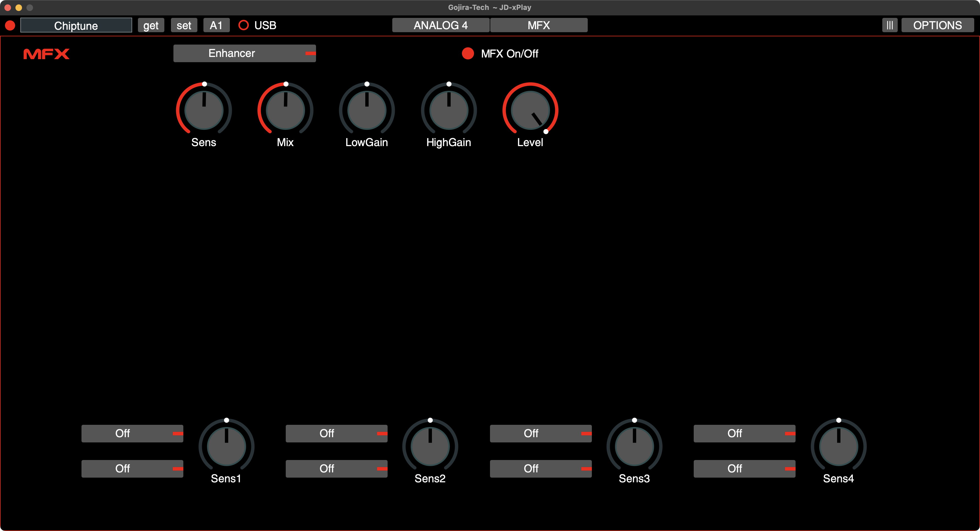Screen dimensions: 980x531
Task: Switch to the ANALOG 4 tab
Action: pyautogui.click(x=441, y=26)
